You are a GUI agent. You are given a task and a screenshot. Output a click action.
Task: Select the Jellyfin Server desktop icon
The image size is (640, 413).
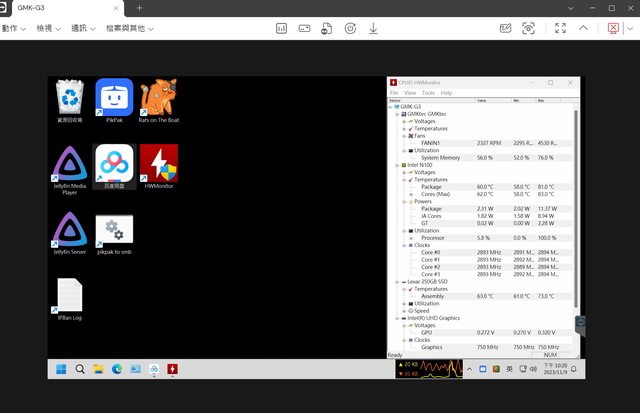[x=69, y=231]
